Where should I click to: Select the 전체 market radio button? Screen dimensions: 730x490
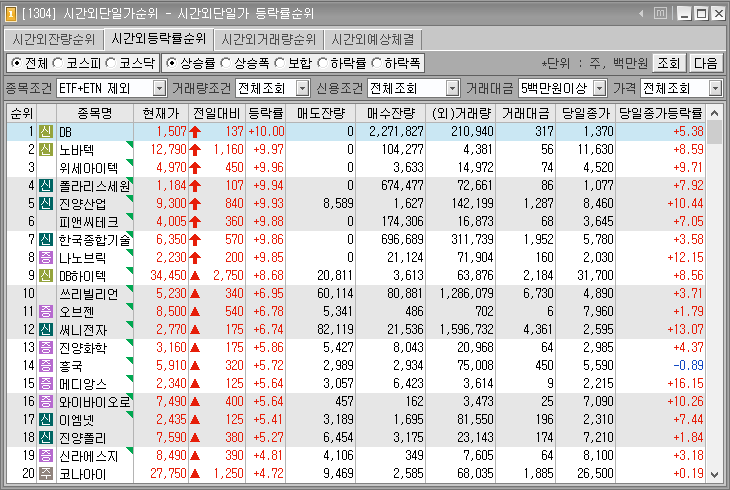coord(16,63)
